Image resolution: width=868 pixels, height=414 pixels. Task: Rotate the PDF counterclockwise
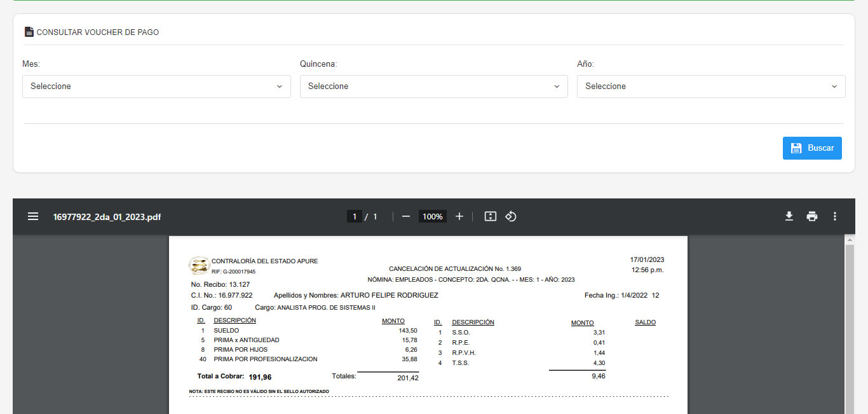(x=511, y=217)
